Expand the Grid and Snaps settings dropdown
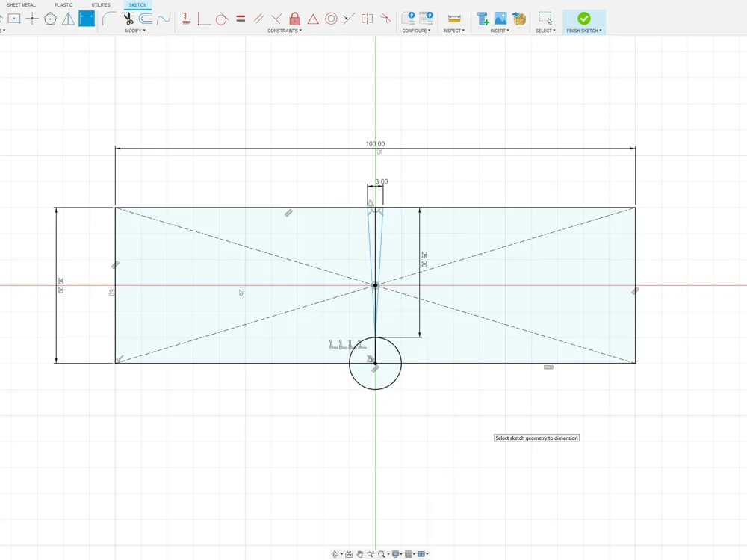747x560 pixels. tap(410, 554)
